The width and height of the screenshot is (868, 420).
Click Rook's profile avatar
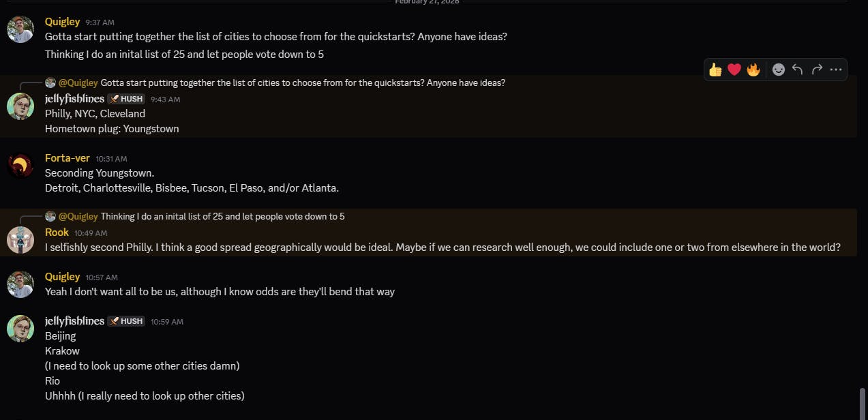click(20, 239)
